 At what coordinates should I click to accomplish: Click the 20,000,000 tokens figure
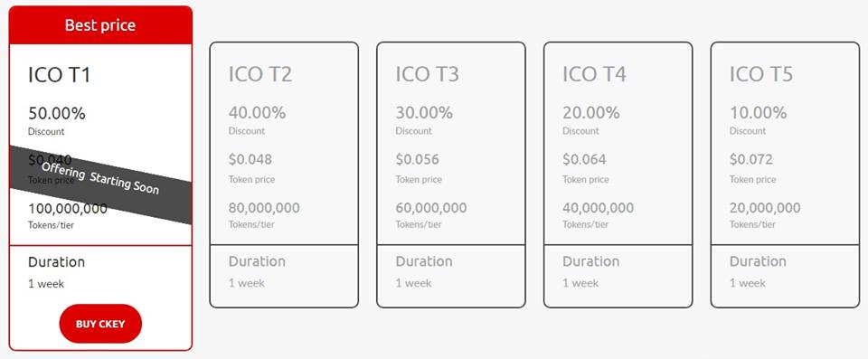[765, 208]
